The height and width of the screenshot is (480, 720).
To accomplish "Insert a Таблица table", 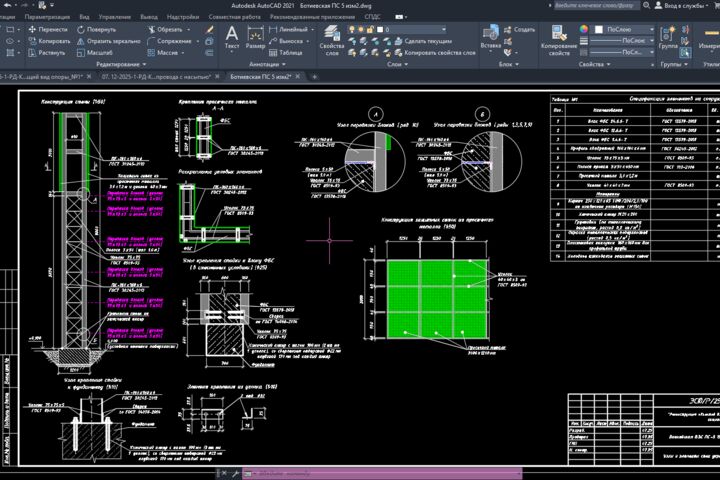I will click(x=286, y=53).
